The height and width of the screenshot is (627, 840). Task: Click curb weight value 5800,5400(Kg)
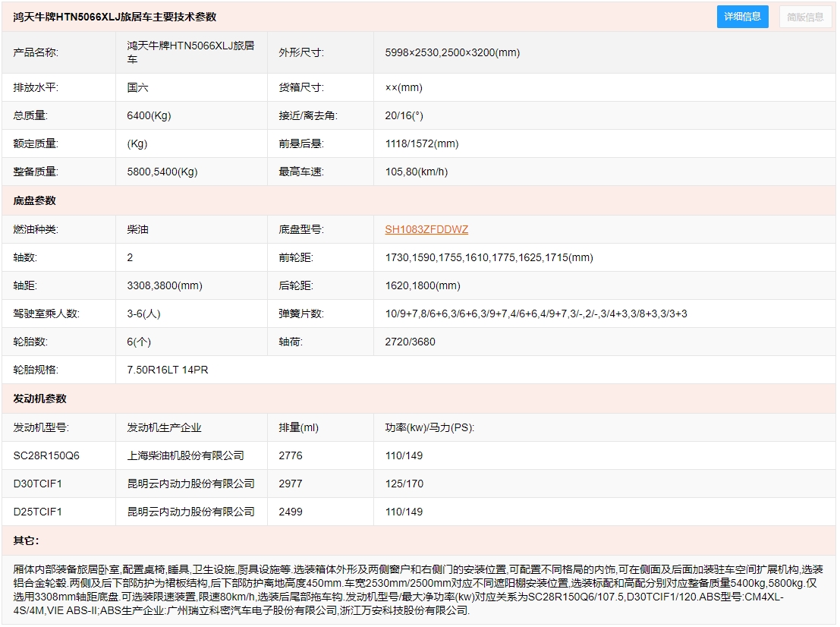[162, 172]
